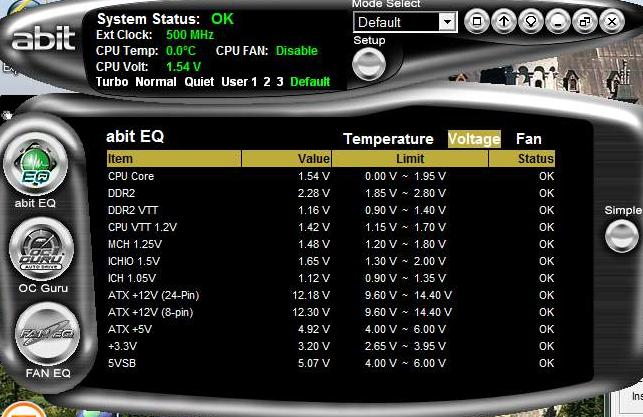The image size is (643, 417).
Task: Click the Status column header
Action: tap(522, 159)
